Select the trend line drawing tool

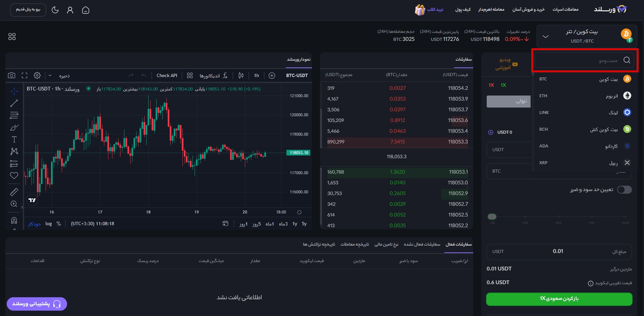[x=14, y=103]
